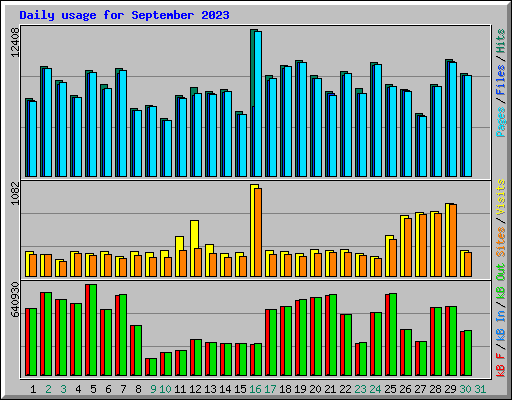Click day label "7" on the x-axis

pyautogui.click(x=123, y=389)
